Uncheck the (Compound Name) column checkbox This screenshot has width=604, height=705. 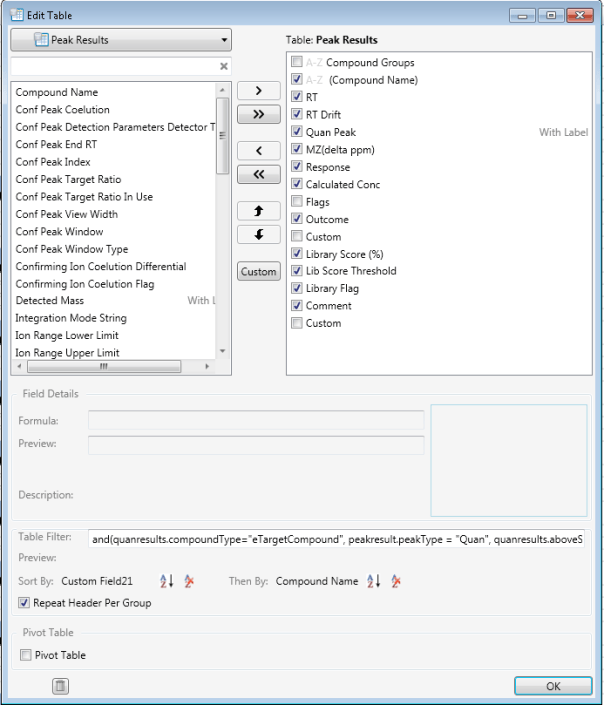point(297,79)
